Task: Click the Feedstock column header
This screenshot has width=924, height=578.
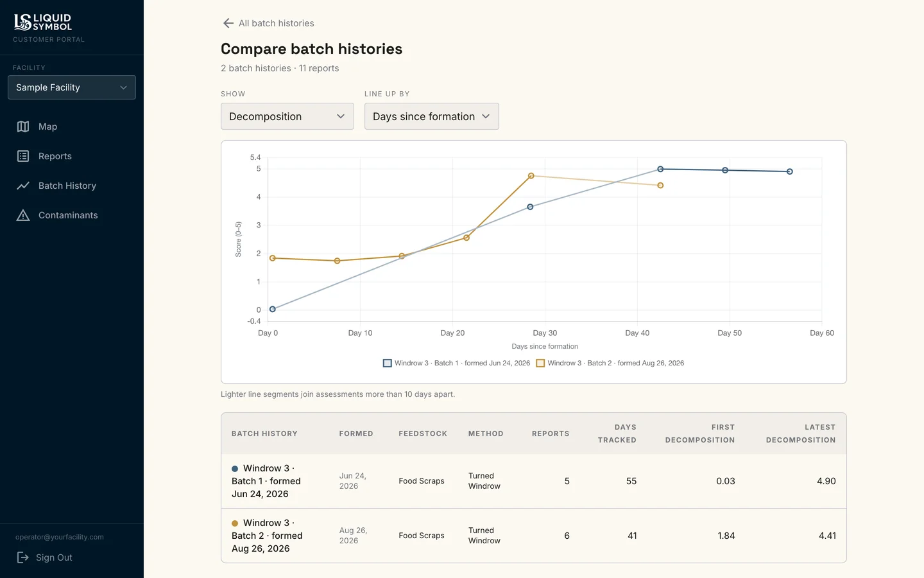Action: click(423, 433)
